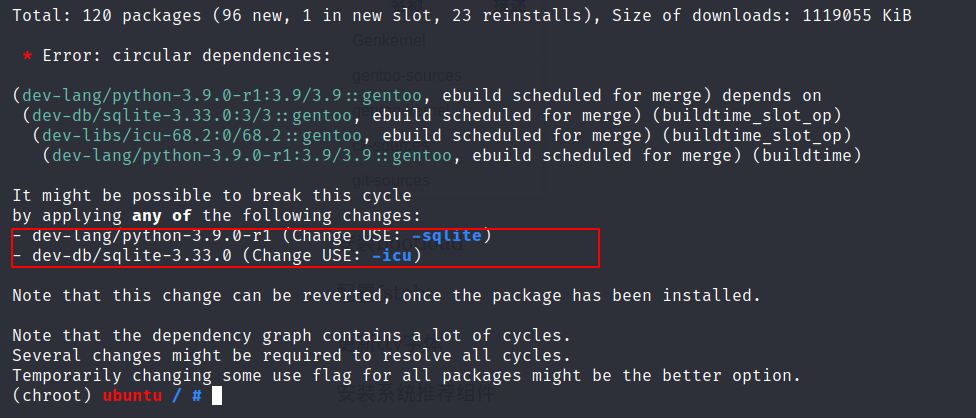
Task: Click the blue / # prompt symbol
Action: pyautogui.click(x=187, y=396)
